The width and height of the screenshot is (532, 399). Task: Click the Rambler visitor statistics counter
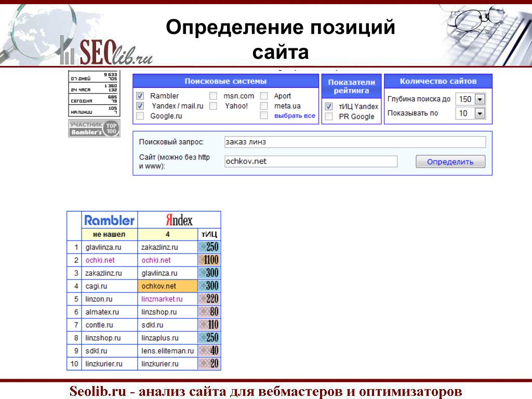pyautogui.click(x=94, y=94)
